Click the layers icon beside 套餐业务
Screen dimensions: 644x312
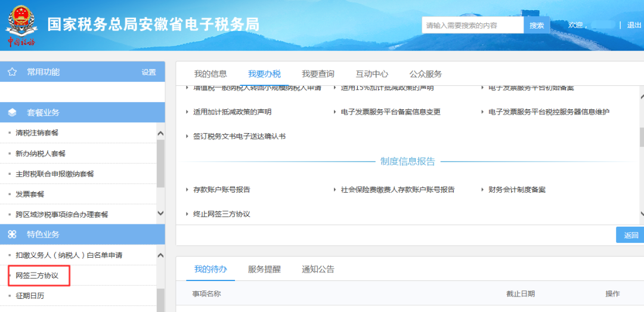pos(13,112)
